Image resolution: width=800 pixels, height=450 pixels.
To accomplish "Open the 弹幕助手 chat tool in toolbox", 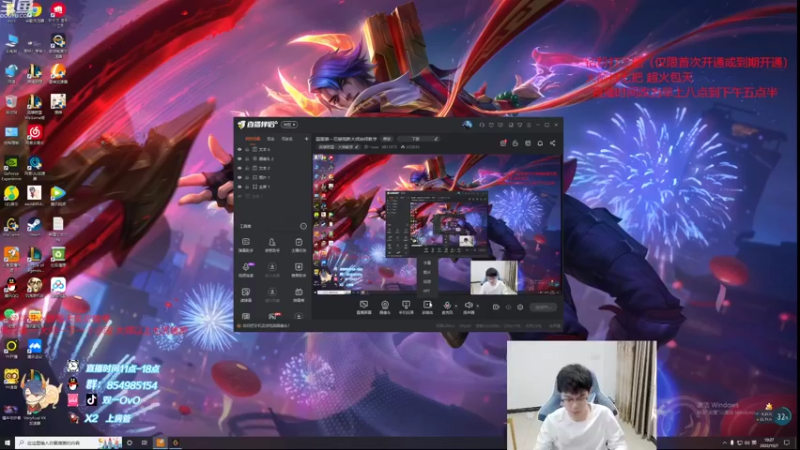I will pyautogui.click(x=246, y=244).
